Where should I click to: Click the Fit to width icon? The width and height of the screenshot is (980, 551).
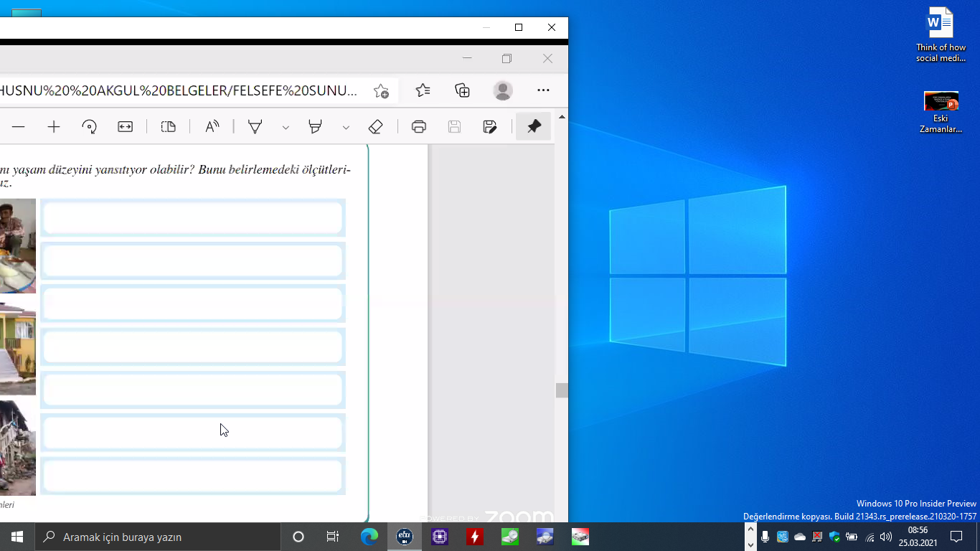pos(125,127)
